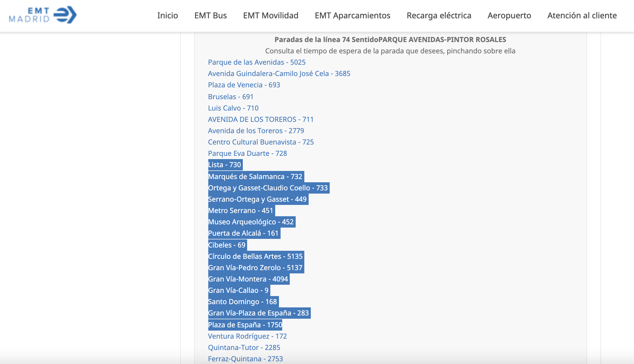
Task: Select Parque Eva Duarte - 728 stop
Action: [x=247, y=153]
